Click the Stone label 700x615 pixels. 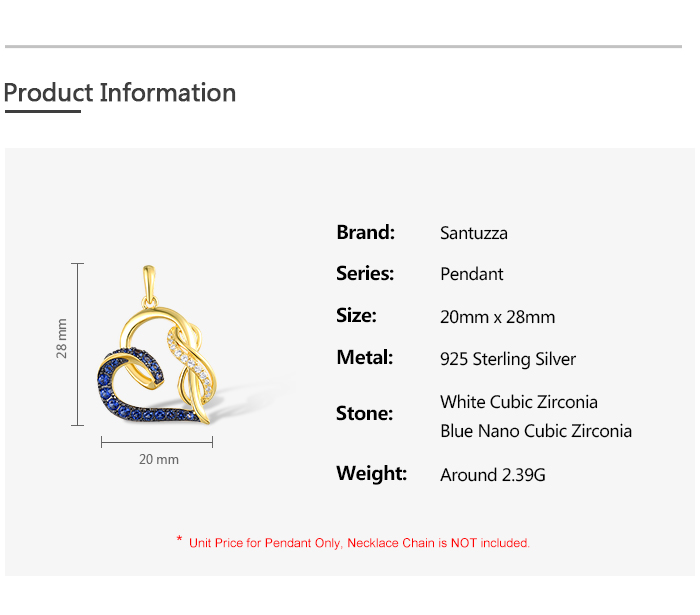click(x=364, y=413)
